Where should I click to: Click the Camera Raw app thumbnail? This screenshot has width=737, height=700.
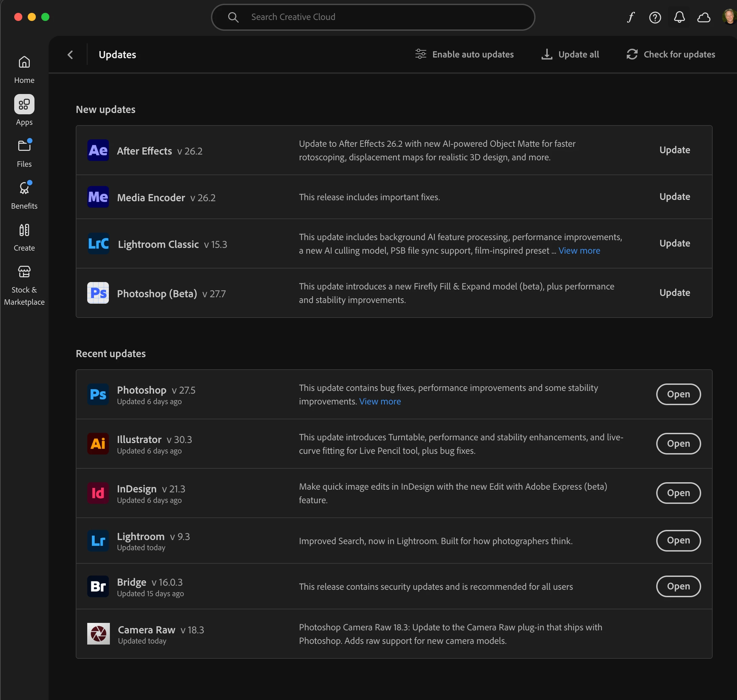[98, 634]
